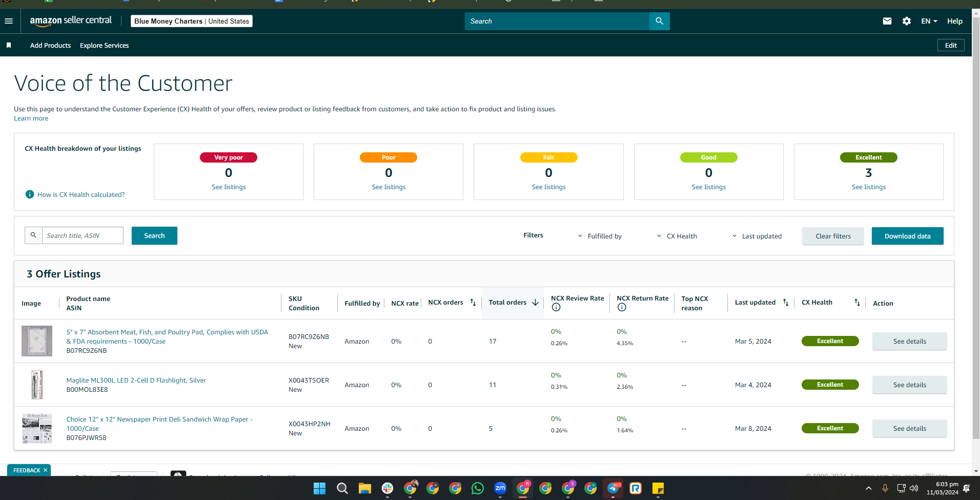980x500 pixels.
Task: See details for Maglite Flashlight listing
Action: point(909,385)
